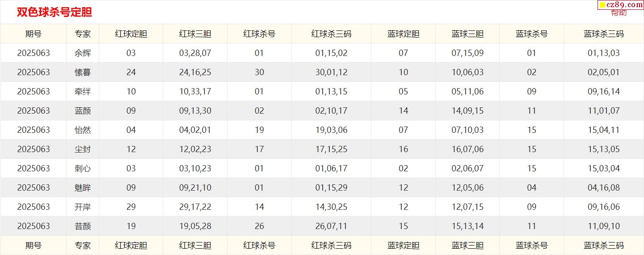Click red three picks 03,10,23
This screenshot has width=644, height=255.
(x=195, y=168)
